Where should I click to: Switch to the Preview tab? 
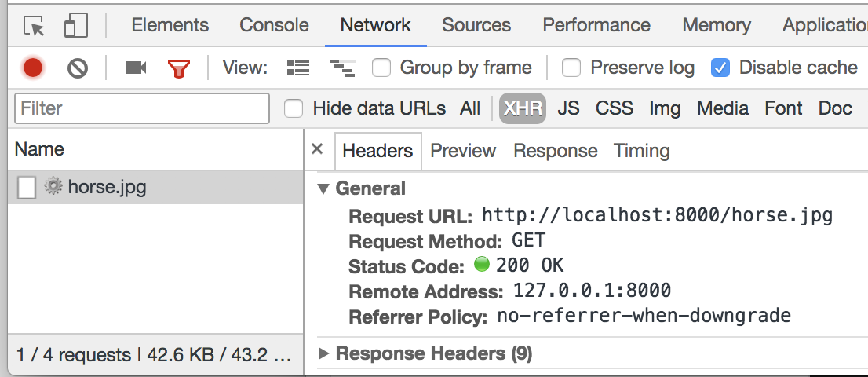463,151
